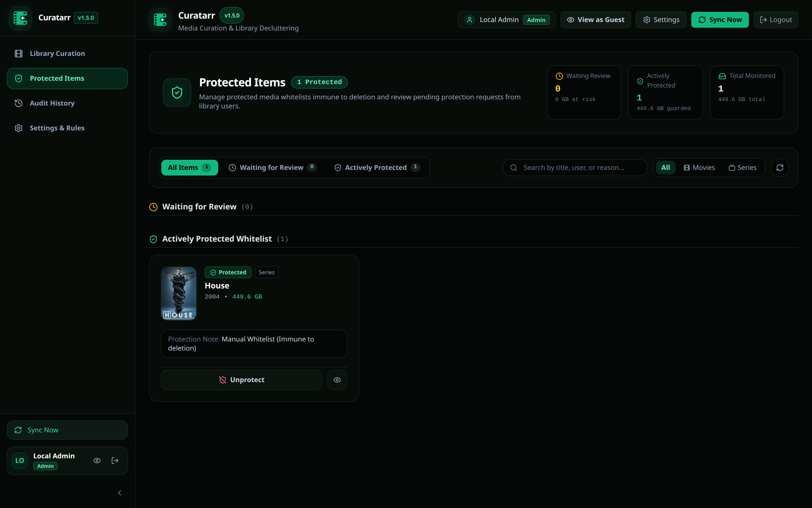Image resolution: width=812 pixels, height=508 pixels.
Task: Click the Series tag on House card
Action: pyautogui.click(x=267, y=272)
